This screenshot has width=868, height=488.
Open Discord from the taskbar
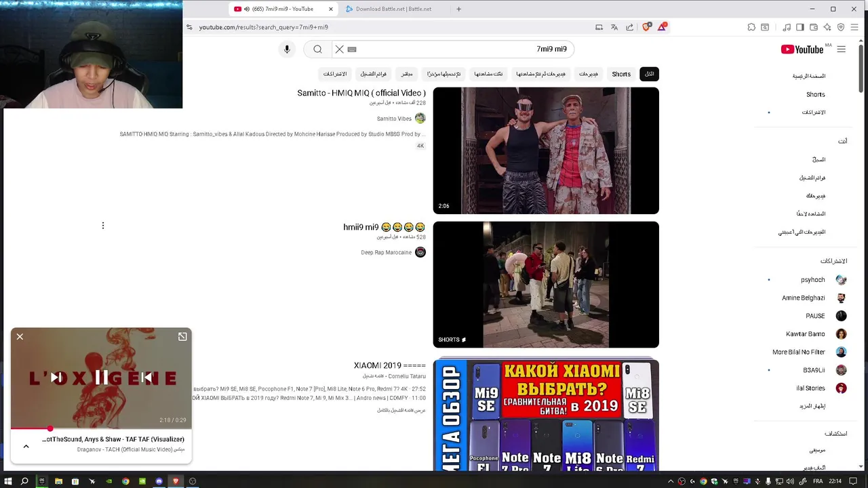coord(159,481)
